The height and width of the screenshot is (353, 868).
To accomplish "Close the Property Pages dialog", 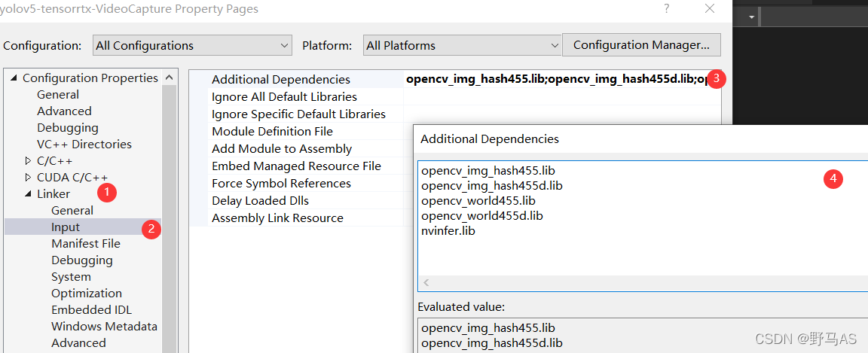I will tap(709, 9).
